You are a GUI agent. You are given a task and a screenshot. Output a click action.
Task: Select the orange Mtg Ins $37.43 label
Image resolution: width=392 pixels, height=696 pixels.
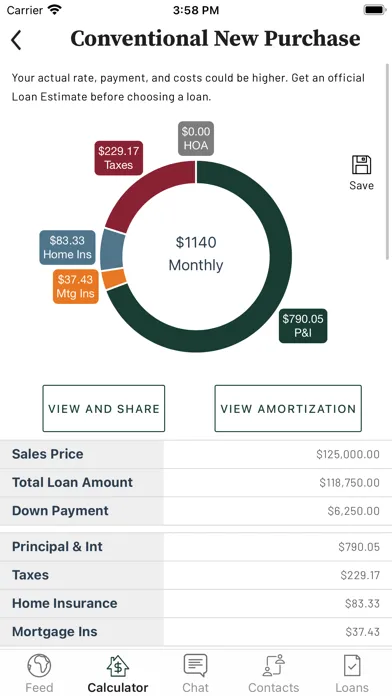(x=75, y=287)
